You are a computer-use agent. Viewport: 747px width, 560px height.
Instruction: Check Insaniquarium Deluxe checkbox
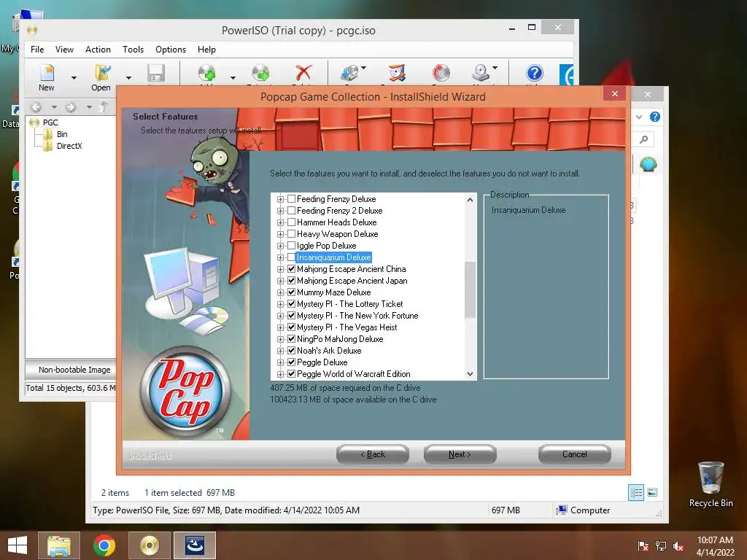pos(292,257)
